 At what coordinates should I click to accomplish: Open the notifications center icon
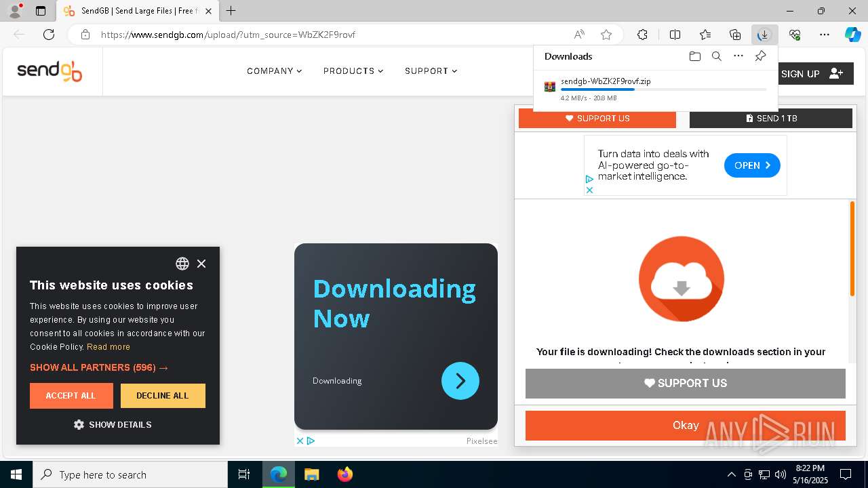tap(846, 474)
